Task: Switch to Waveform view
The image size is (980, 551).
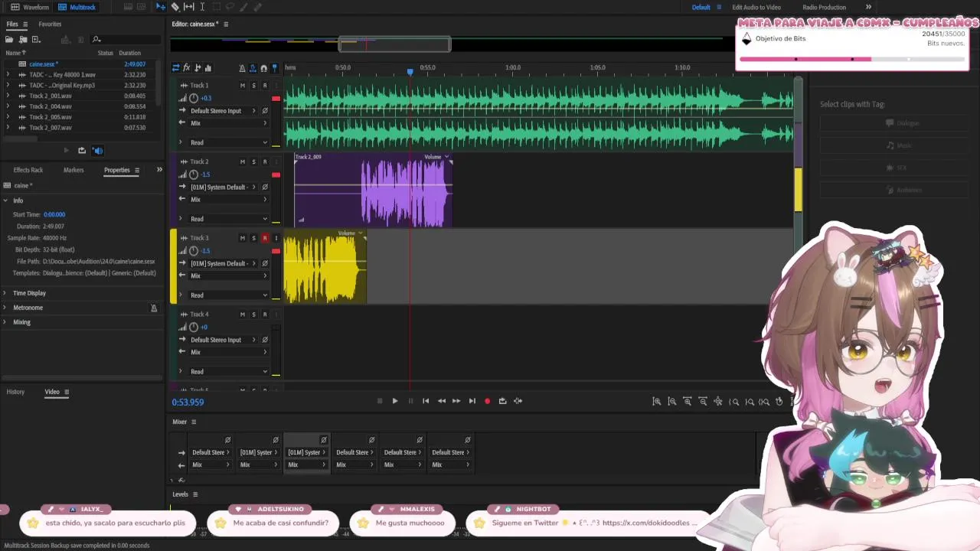Action: point(30,7)
